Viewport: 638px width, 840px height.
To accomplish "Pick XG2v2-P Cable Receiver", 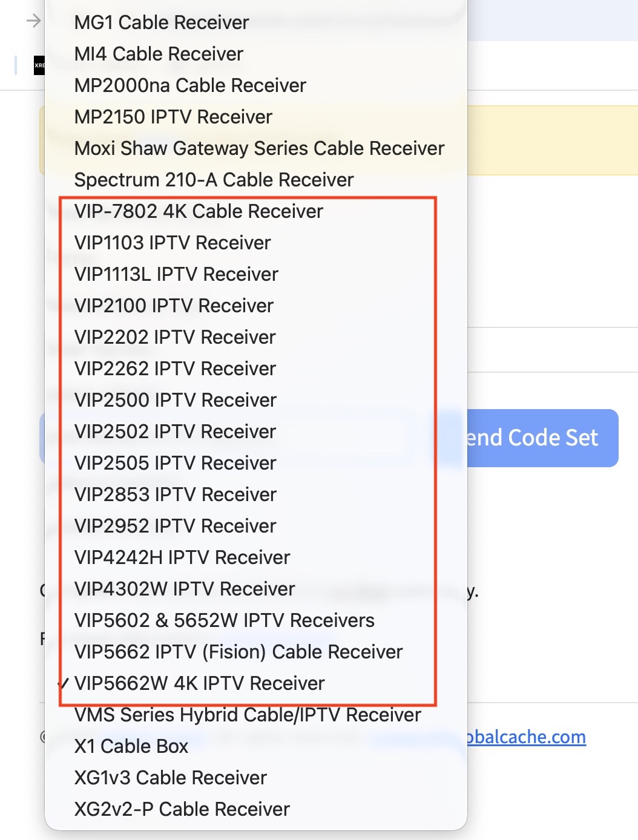I will pos(182,809).
